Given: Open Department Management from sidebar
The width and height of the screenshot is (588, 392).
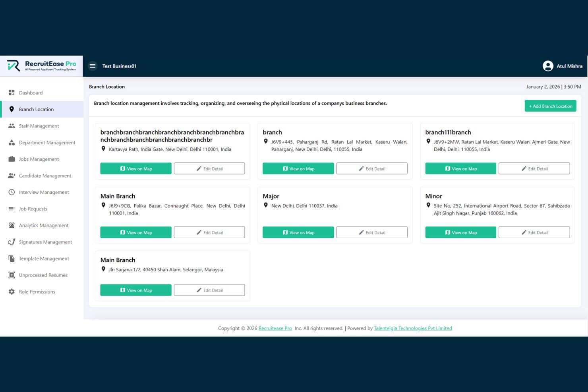Looking at the screenshot, I should (x=47, y=143).
